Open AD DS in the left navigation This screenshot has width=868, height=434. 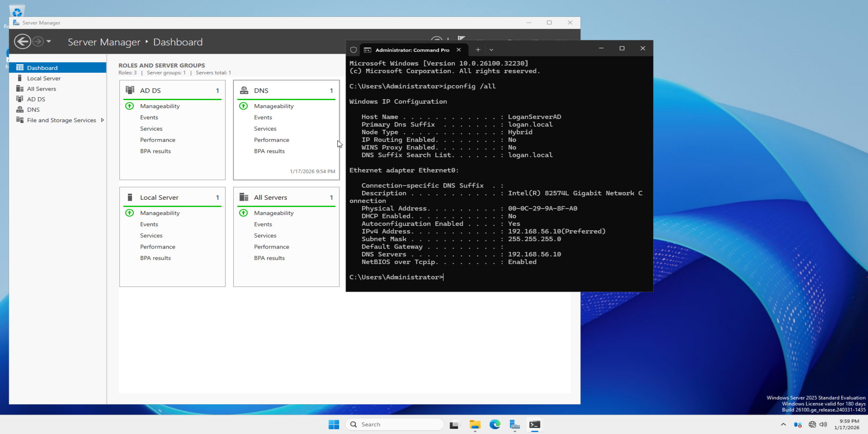(36, 99)
